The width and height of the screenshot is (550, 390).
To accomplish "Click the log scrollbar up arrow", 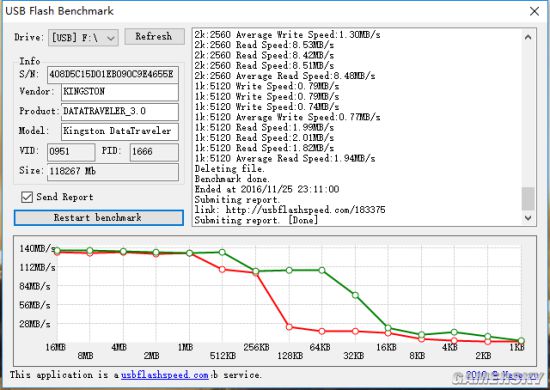I will click(x=528, y=37).
